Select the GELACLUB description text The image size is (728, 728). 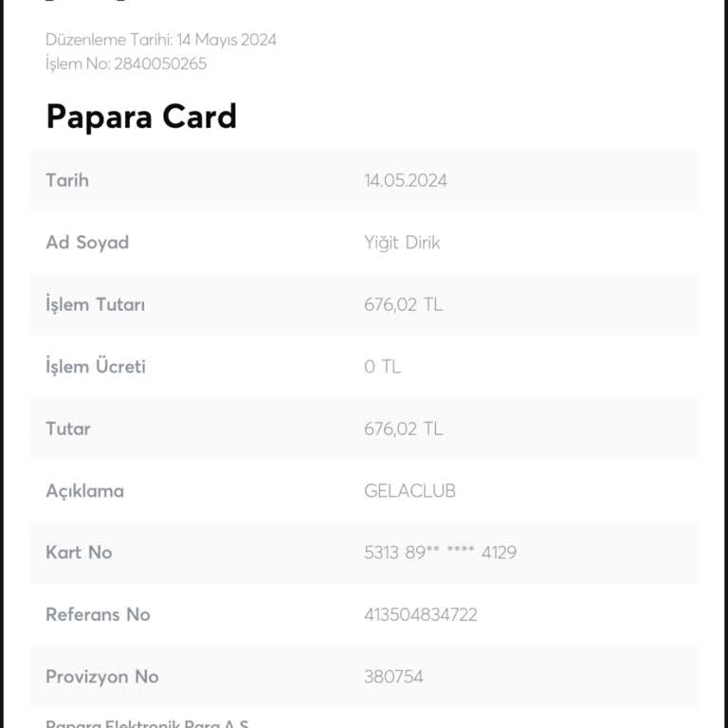coord(409,491)
